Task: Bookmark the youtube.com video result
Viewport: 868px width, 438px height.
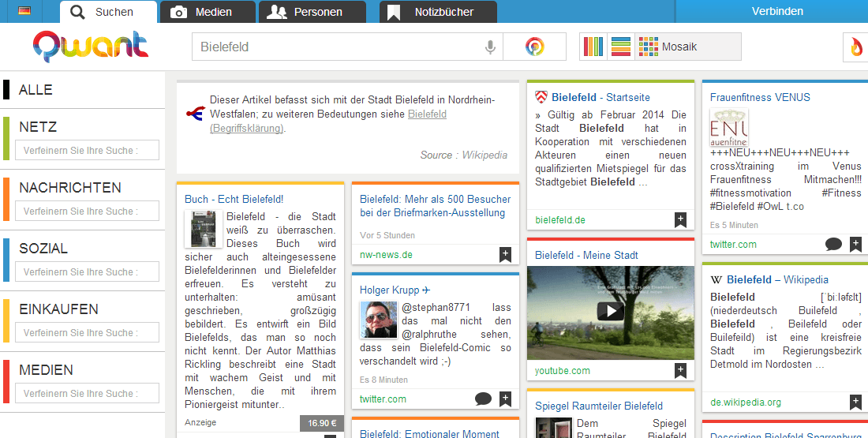Action: coord(680,370)
